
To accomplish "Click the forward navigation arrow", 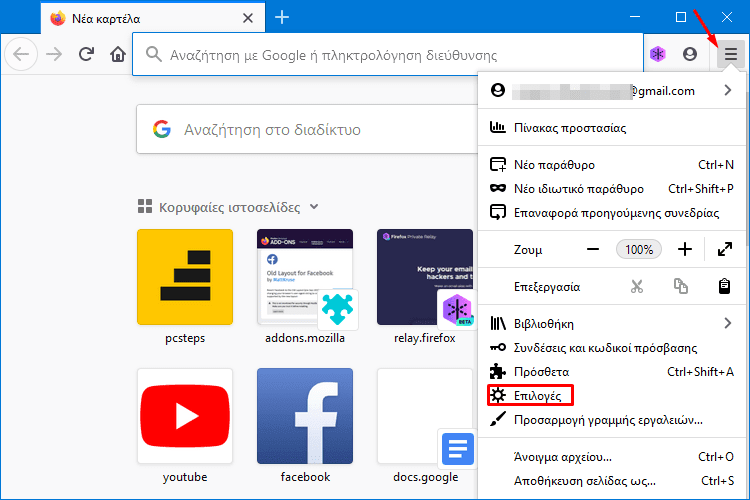I will click(54, 54).
